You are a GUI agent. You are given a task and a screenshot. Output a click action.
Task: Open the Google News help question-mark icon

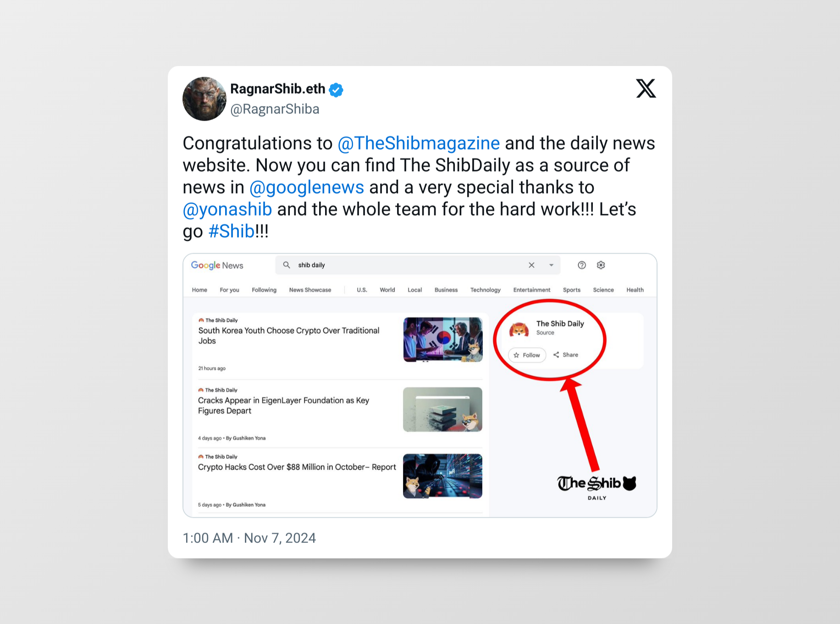coord(582,265)
